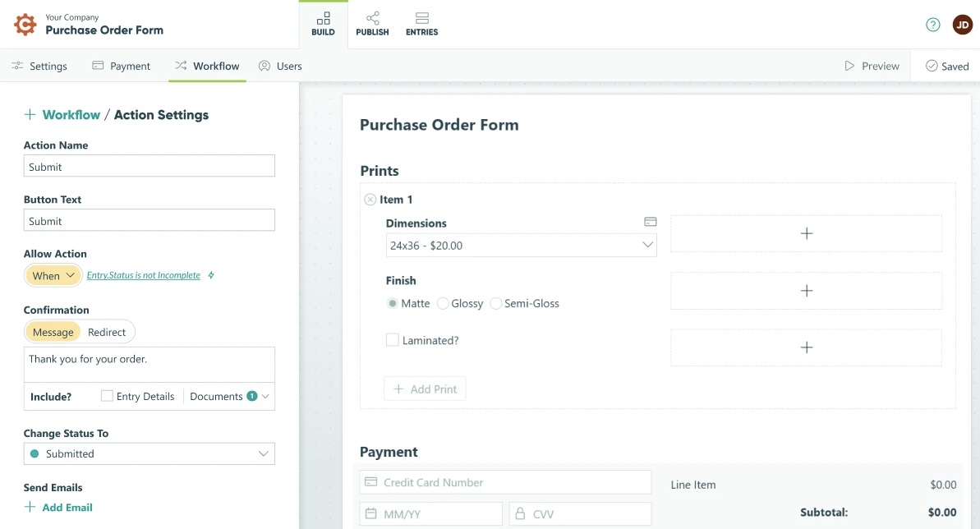This screenshot has width=980, height=529.
Task: Open the Change Status To dropdown
Action: (x=149, y=453)
